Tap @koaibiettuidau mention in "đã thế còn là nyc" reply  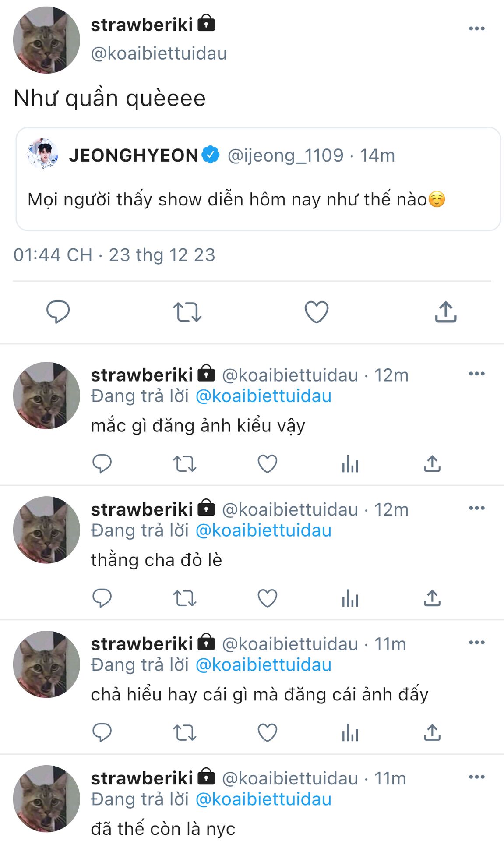[263, 799]
